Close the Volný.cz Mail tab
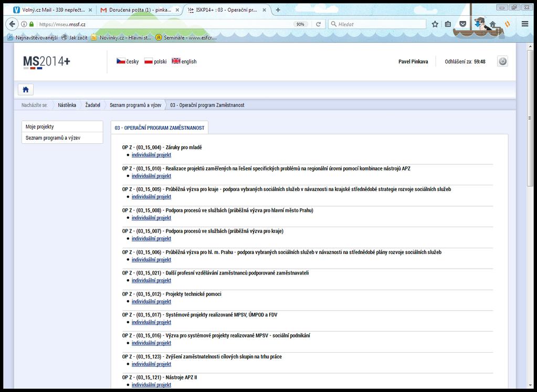 coord(90,10)
